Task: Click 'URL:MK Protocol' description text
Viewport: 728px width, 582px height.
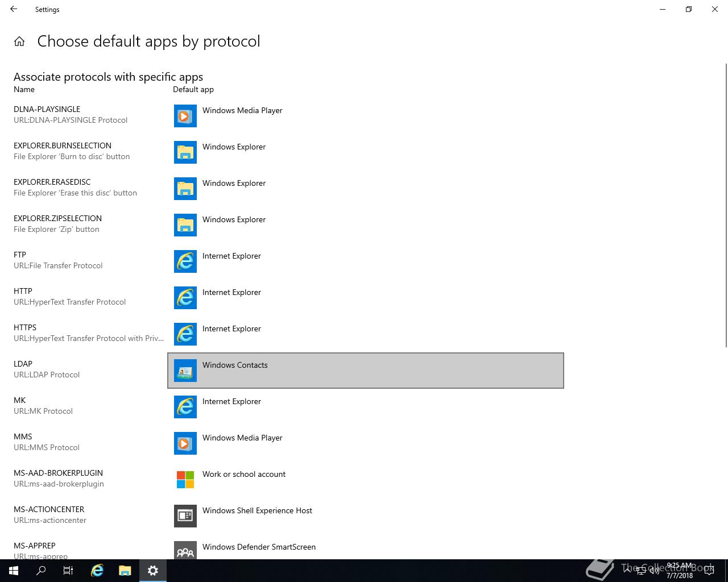Action: pos(43,411)
